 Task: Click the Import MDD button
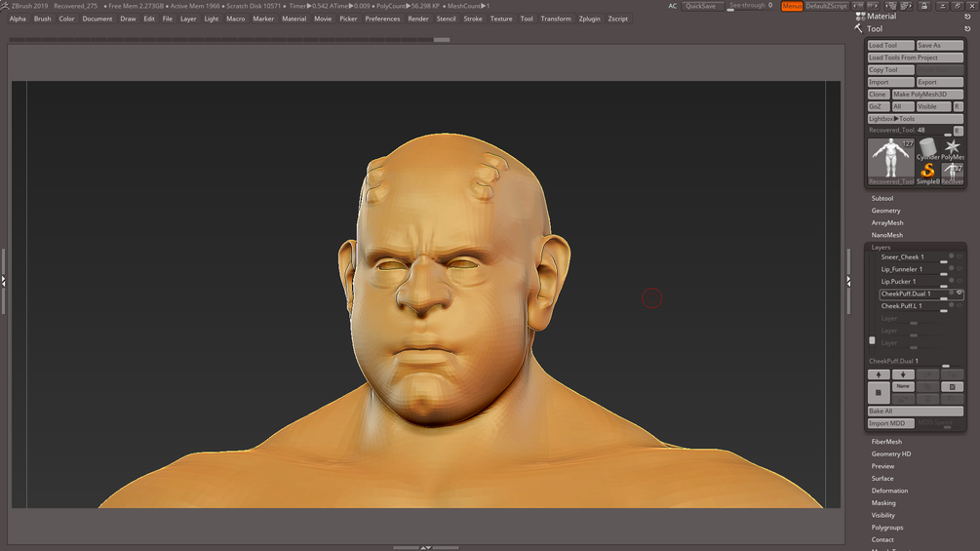[891, 423]
